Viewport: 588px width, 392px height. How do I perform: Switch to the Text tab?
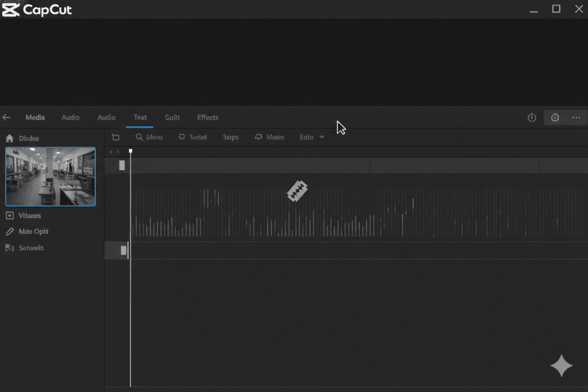140,117
